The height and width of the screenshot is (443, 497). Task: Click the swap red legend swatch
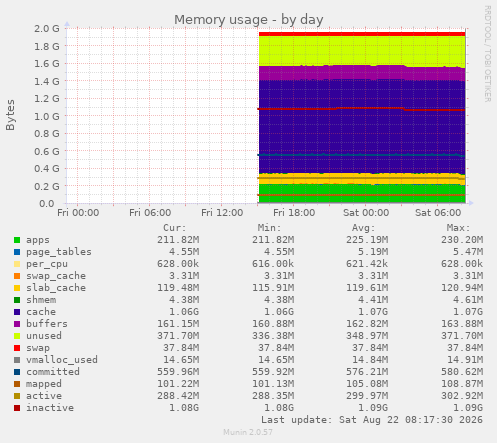[x=17, y=348]
